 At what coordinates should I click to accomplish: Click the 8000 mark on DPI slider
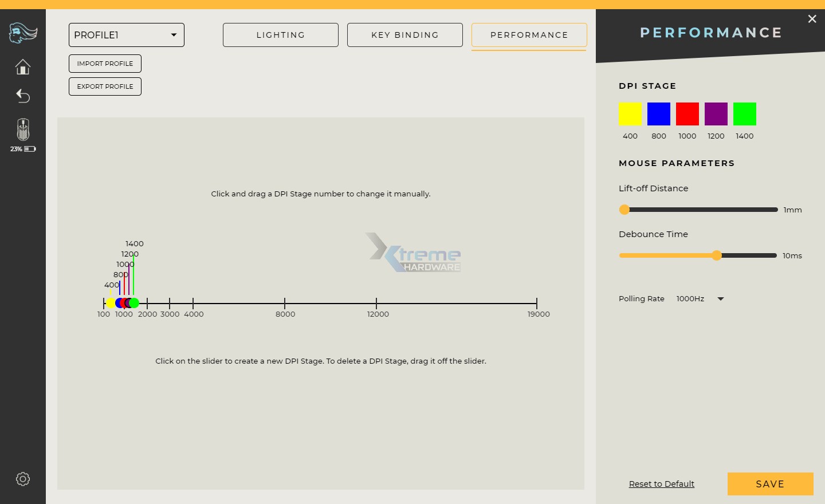coord(285,304)
